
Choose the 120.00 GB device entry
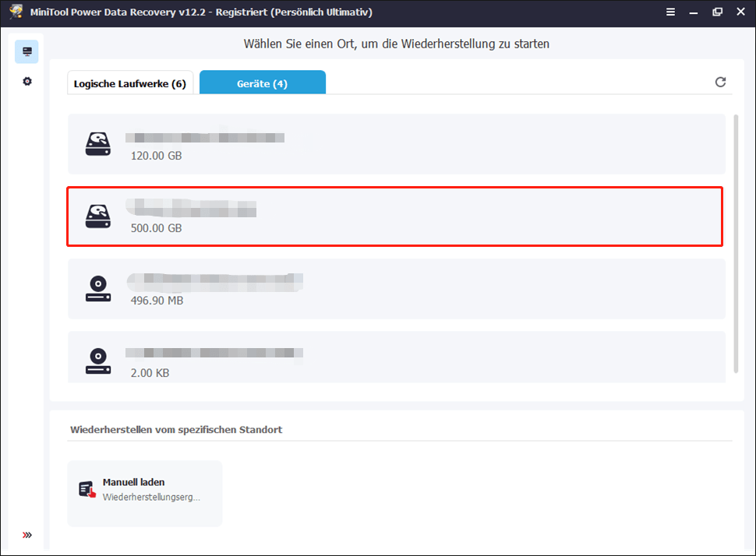(x=396, y=145)
